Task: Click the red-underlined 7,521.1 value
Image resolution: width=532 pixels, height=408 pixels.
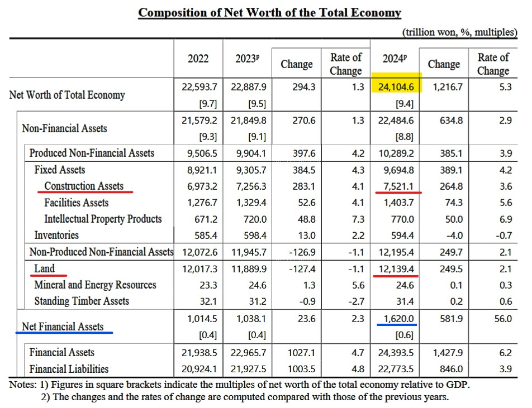Action: pos(398,186)
